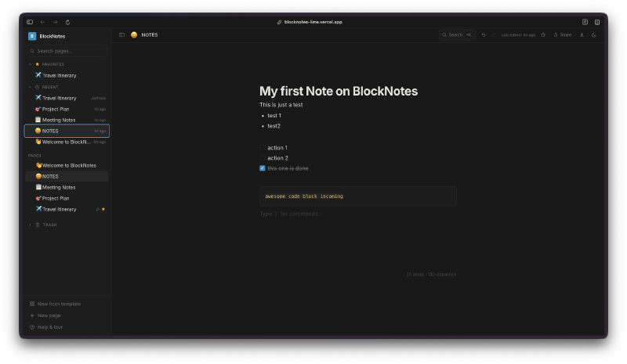The image size is (627, 364).
Task: Click the NOTES title in page header
Action: 150,34
